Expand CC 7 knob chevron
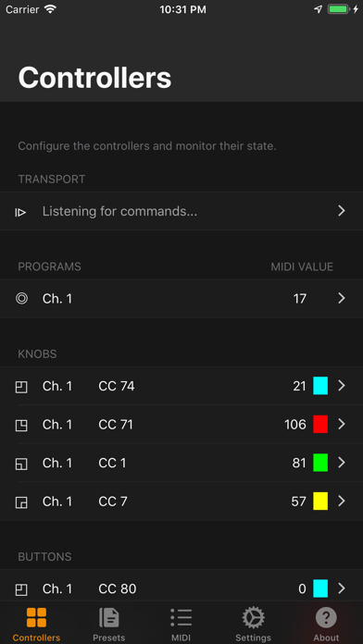 (341, 502)
